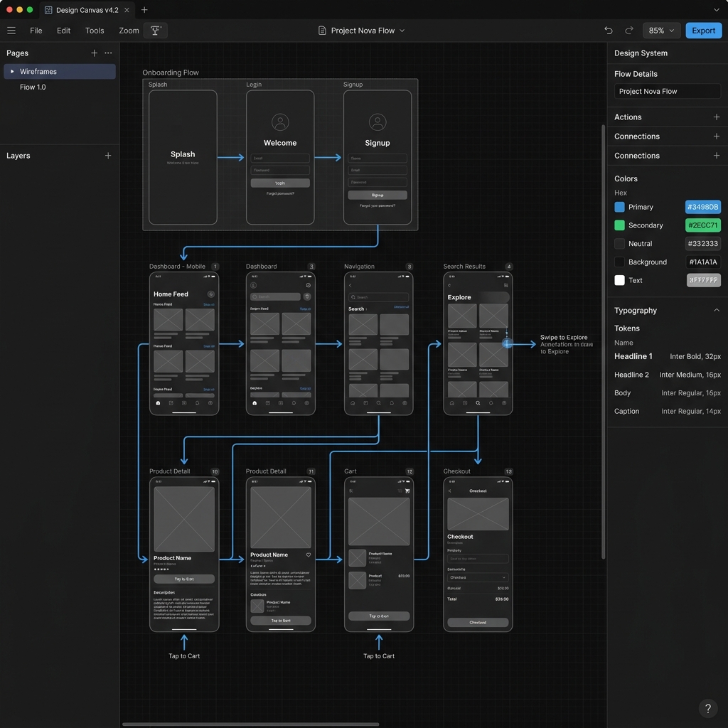
Task: Click the redo arrow icon
Action: (629, 30)
